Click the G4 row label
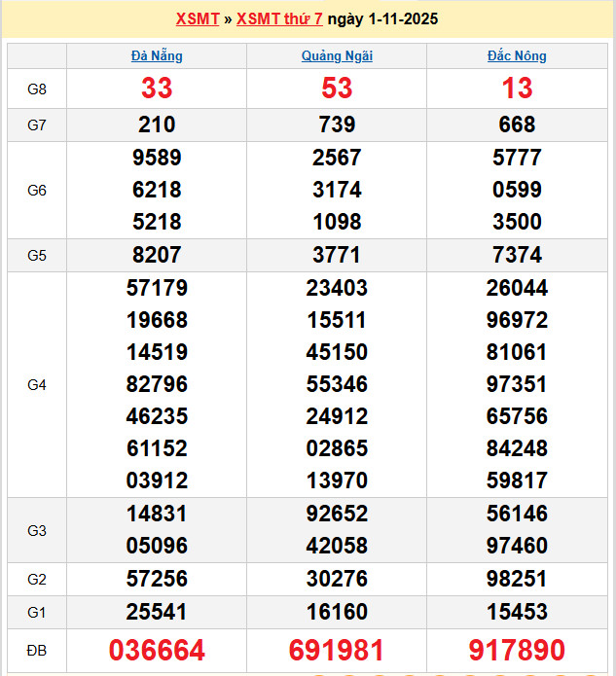This screenshot has width=616, height=676. pos(37,384)
